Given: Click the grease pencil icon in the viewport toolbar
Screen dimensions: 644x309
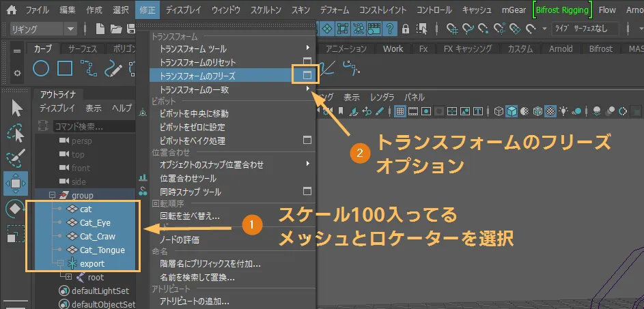Looking at the screenshot, I should pos(380,111).
